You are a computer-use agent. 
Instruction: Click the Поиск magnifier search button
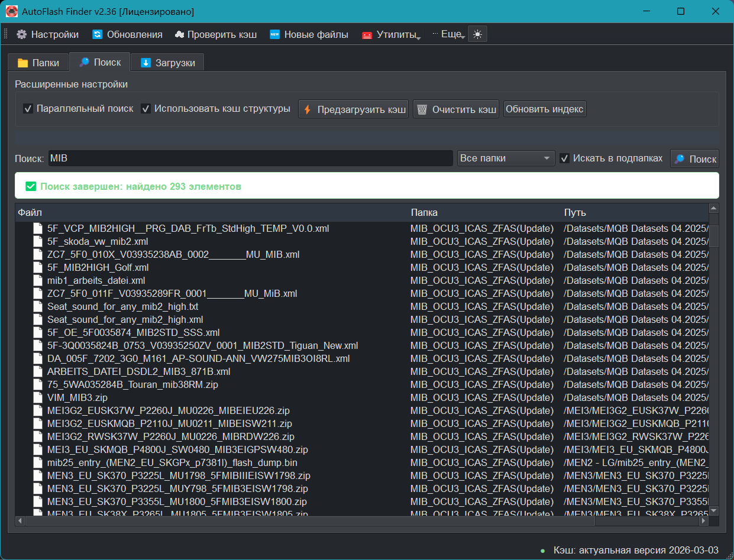[694, 158]
